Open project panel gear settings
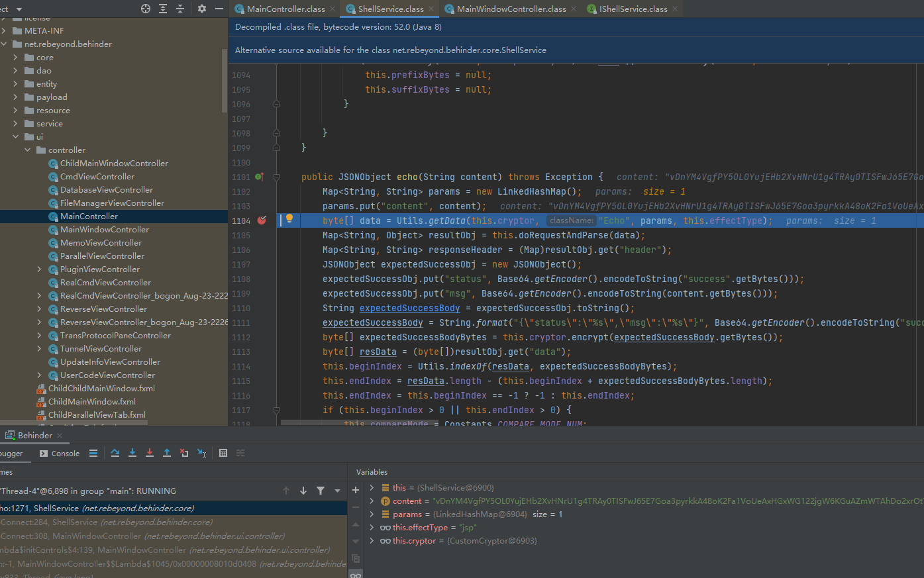This screenshot has height=578, width=924. pos(202,9)
